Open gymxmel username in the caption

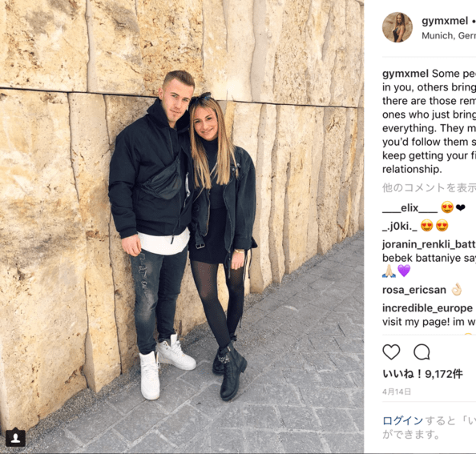point(405,74)
